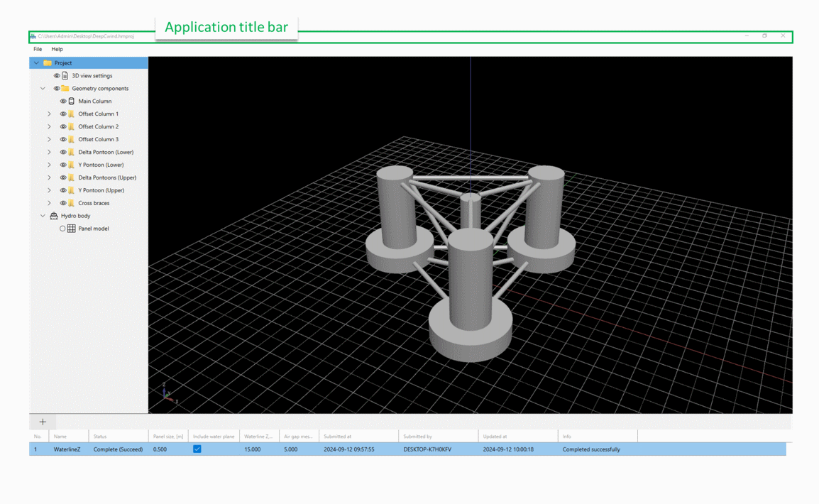Screen dimensions: 819x504
Task: Sort jobs by the Status column header
Action: pyautogui.click(x=118, y=437)
